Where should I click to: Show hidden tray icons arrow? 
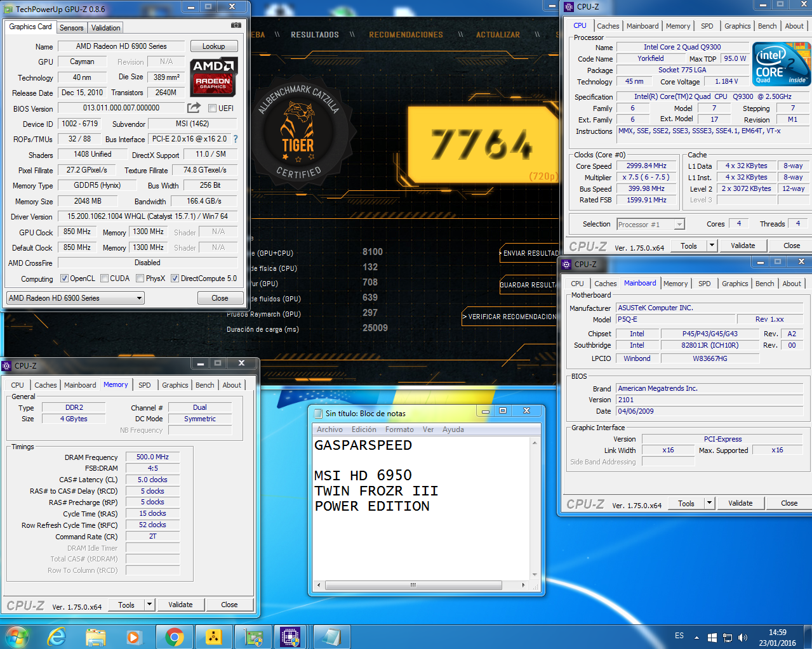[x=696, y=637]
